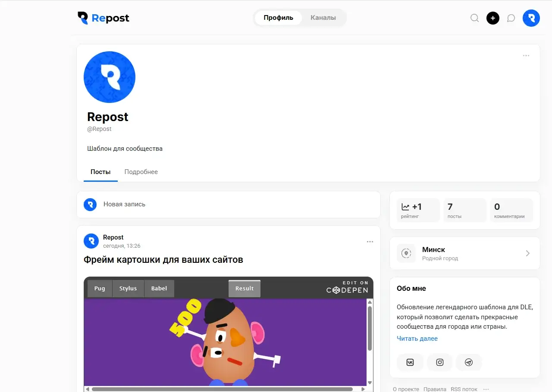Screen dimensions: 552x392
Task: Open Правила footer link
Action: [x=435, y=389]
